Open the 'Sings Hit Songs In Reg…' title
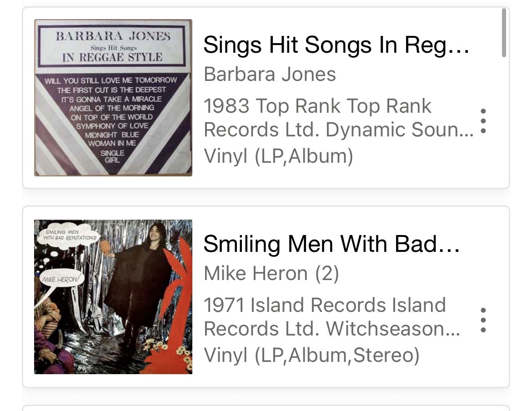This screenshot has height=411, width=532. (336, 45)
